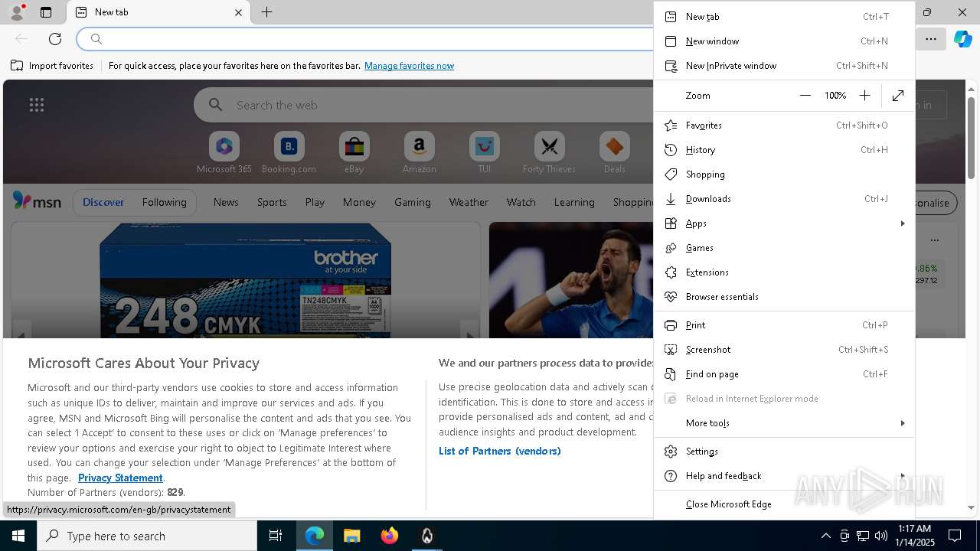Choose Close Microsoft Edge
The image size is (980, 551).
(785, 504)
